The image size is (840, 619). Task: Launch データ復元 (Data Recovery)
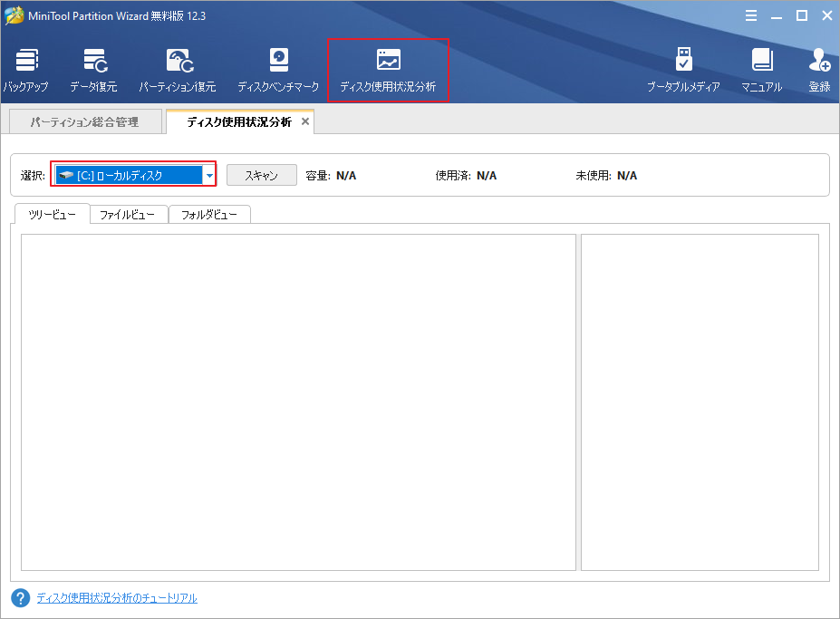point(94,70)
